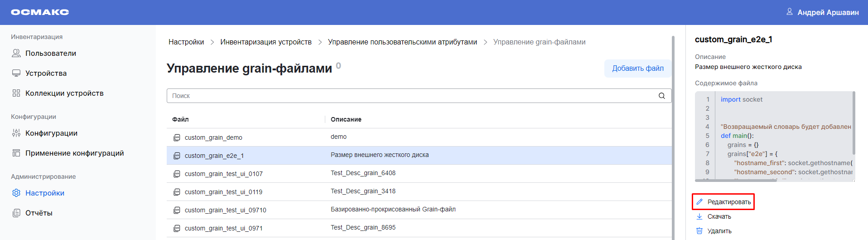The height and width of the screenshot is (240, 868).
Task: Select the custom_grain_test_ui_0107 row
Action: click(223, 174)
